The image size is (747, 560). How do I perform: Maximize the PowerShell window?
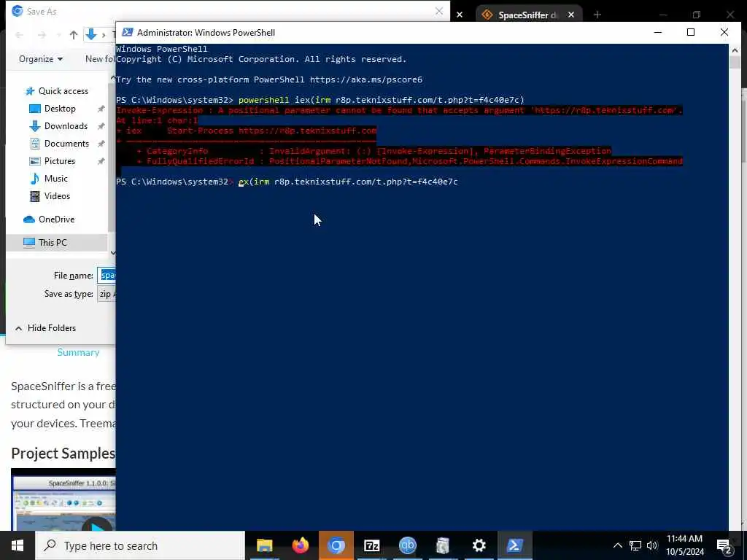(691, 32)
